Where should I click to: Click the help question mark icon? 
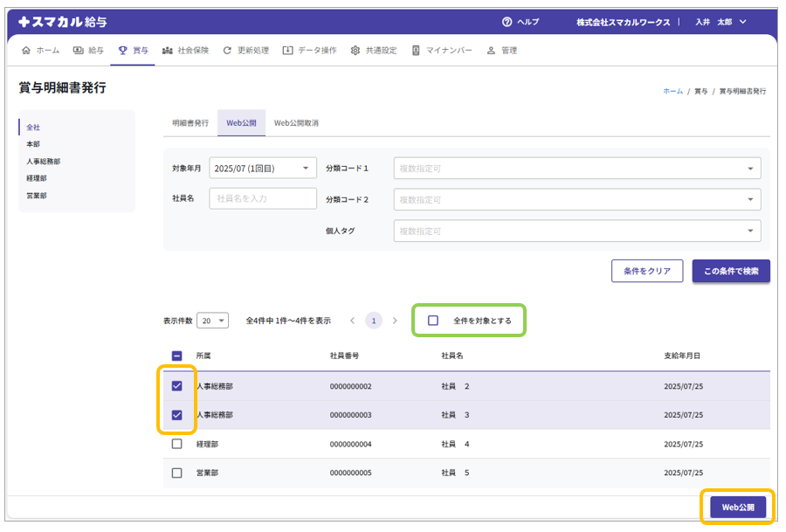pyautogui.click(x=507, y=22)
